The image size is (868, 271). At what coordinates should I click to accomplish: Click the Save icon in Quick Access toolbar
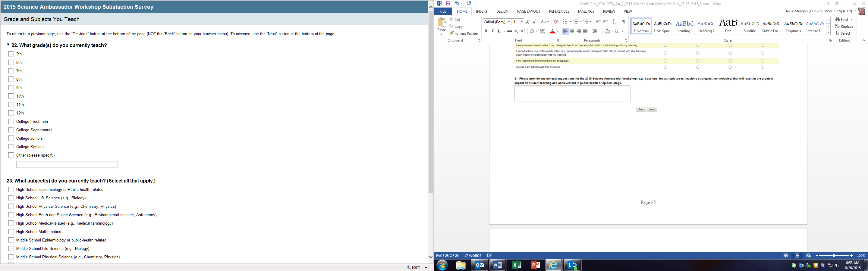448,3
